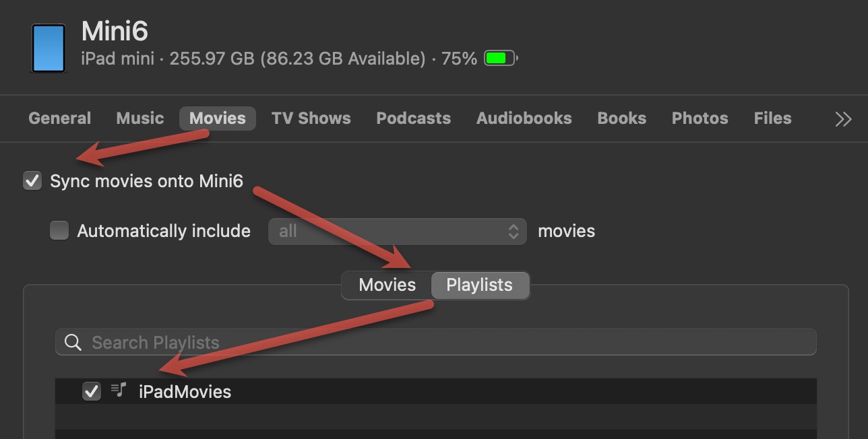868x439 pixels.
Task: Select the iPadMovies playlist name
Action: pos(185,392)
